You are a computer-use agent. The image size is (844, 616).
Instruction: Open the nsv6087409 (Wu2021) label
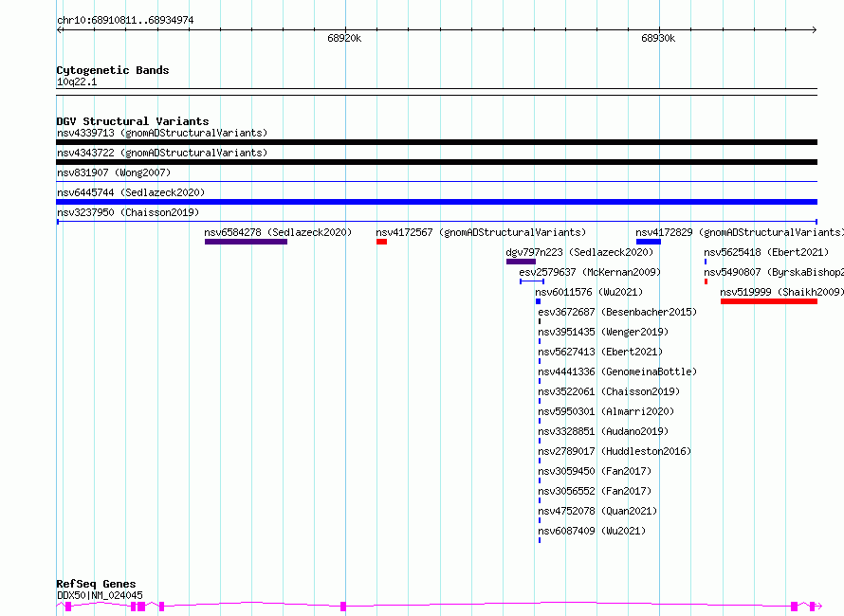592,531
